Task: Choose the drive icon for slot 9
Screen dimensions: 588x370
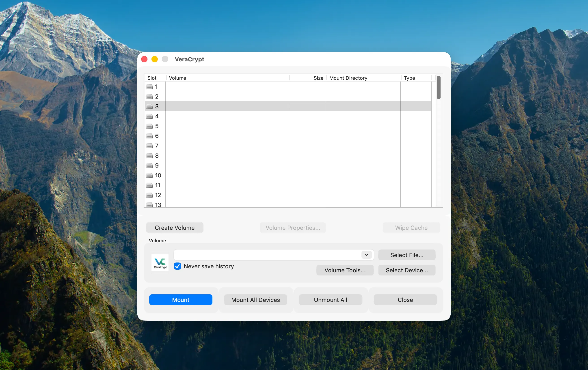Action: coord(149,166)
